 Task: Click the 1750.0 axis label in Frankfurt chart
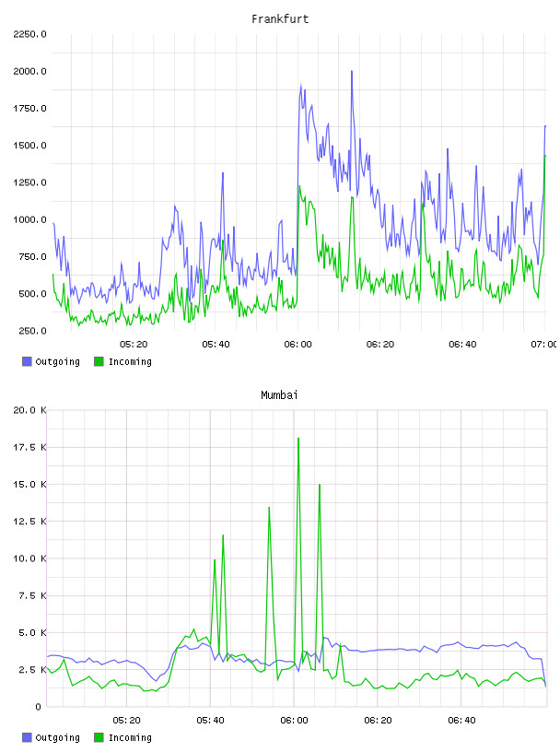pos(29,109)
